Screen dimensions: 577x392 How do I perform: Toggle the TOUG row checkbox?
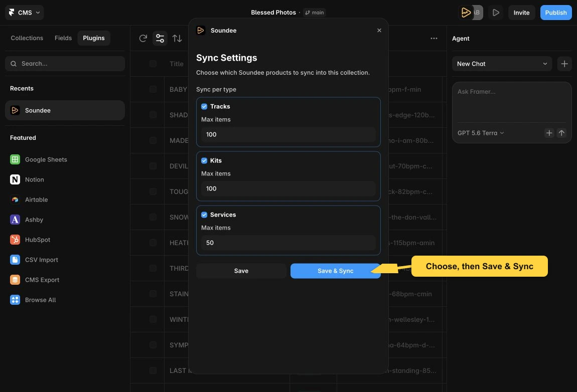click(153, 191)
